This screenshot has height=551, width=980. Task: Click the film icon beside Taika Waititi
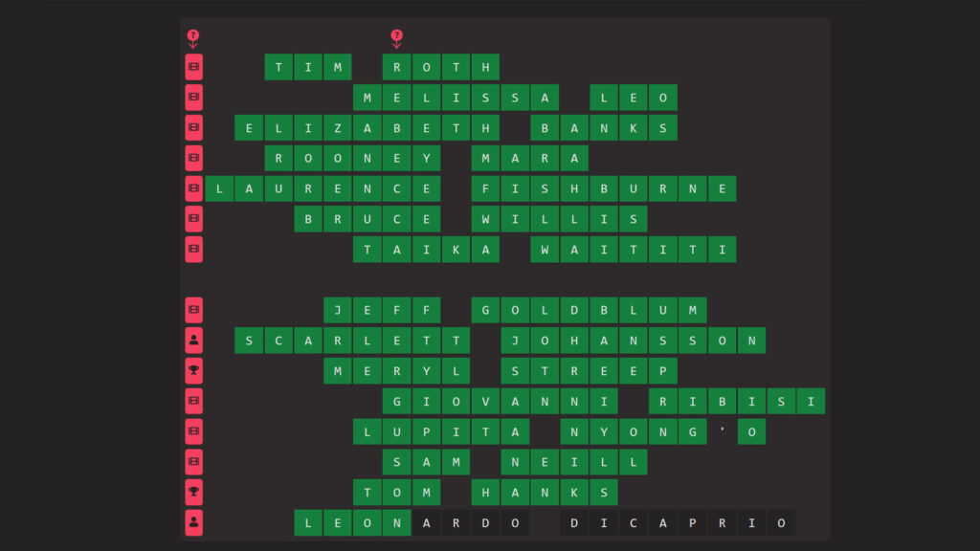tap(194, 250)
